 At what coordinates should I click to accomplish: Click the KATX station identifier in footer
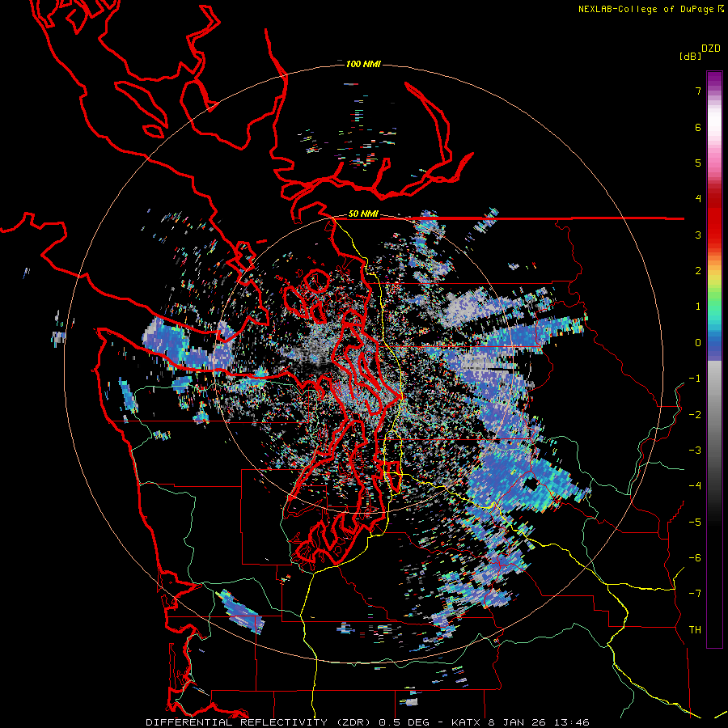pos(466,722)
